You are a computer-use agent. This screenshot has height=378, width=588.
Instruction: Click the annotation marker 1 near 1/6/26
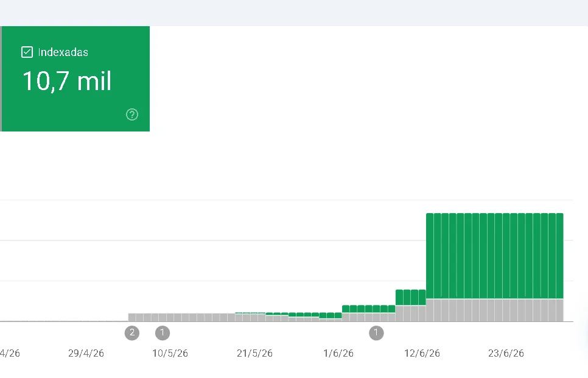click(x=376, y=332)
